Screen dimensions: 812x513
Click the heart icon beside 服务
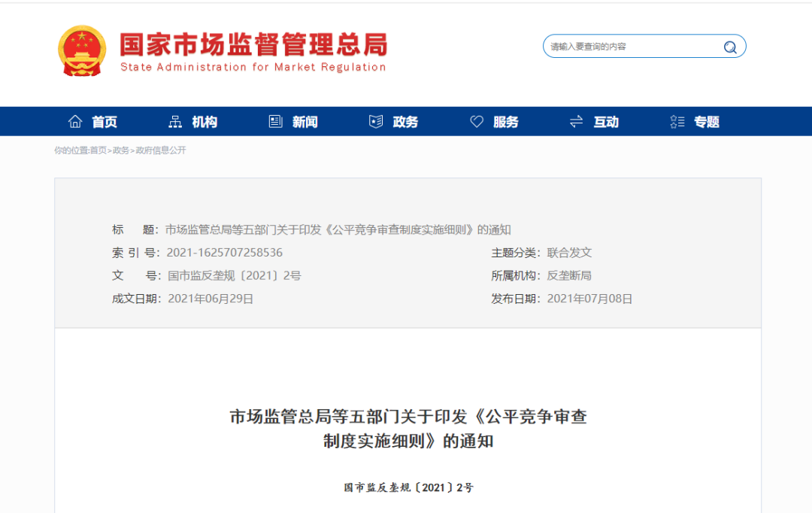[x=477, y=121]
